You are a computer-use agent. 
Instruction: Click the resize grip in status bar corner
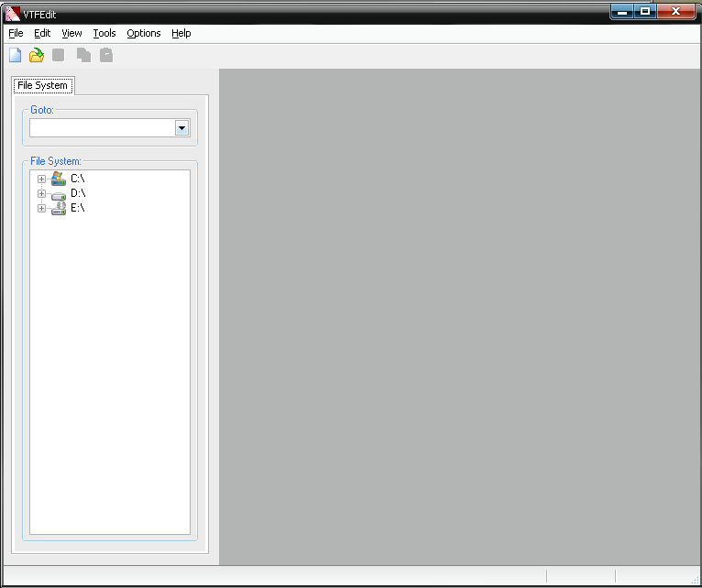click(695, 580)
